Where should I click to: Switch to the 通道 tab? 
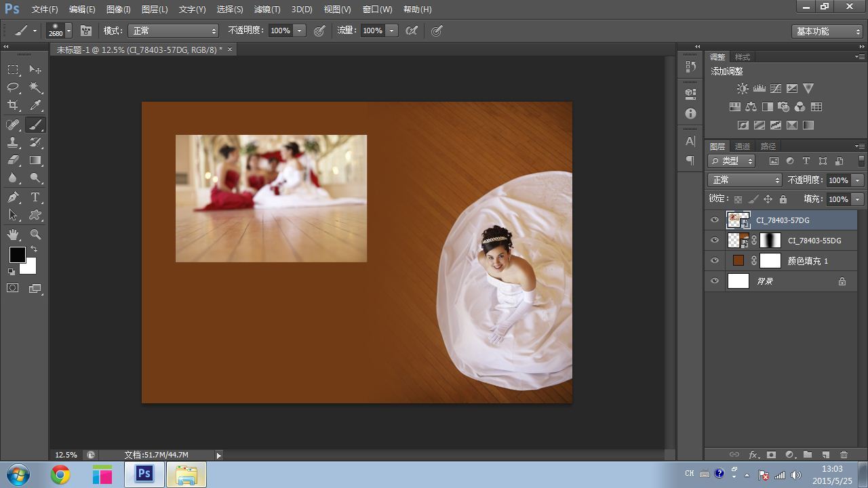tap(743, 146)
